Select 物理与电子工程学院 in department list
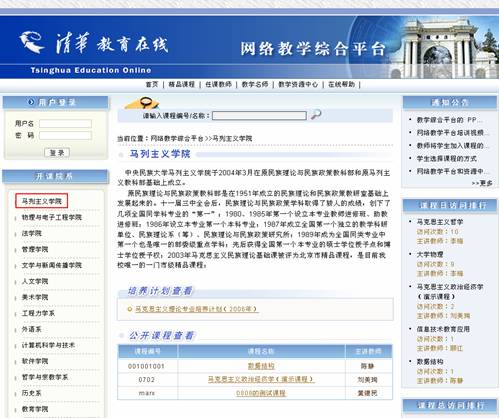 pyautogui.click(x=52, y=217)
